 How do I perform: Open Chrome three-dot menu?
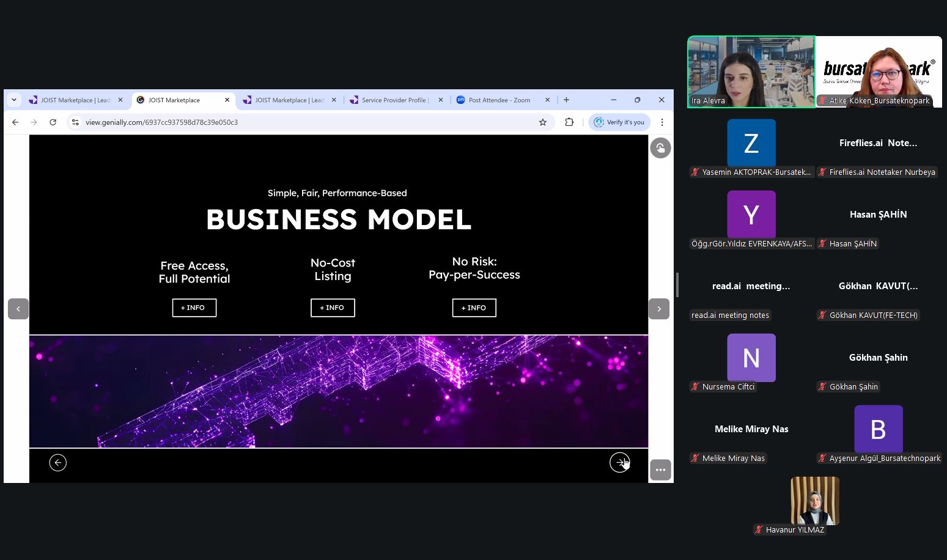pos(662,122)
